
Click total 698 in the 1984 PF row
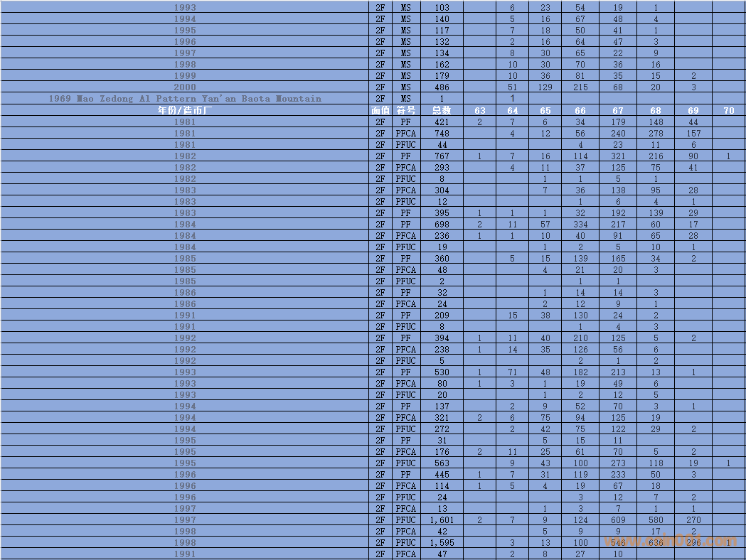pos(442,225)
